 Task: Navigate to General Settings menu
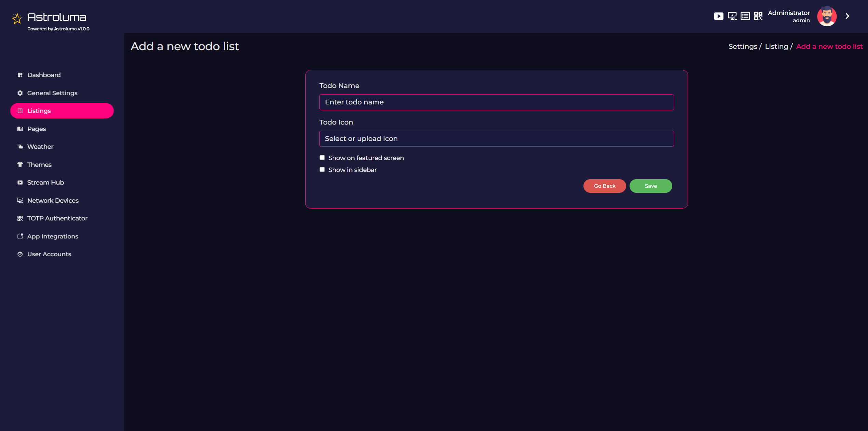(52, 93)
